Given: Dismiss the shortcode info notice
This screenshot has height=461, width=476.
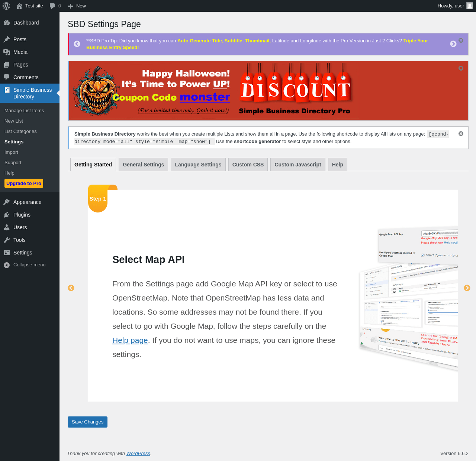Looking at the screenshot, I should point(461,133).
